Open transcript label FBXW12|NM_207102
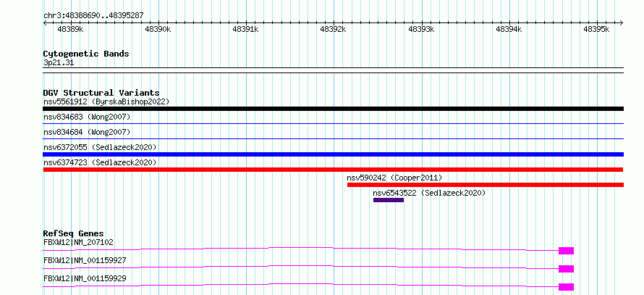 click(78, 242)
